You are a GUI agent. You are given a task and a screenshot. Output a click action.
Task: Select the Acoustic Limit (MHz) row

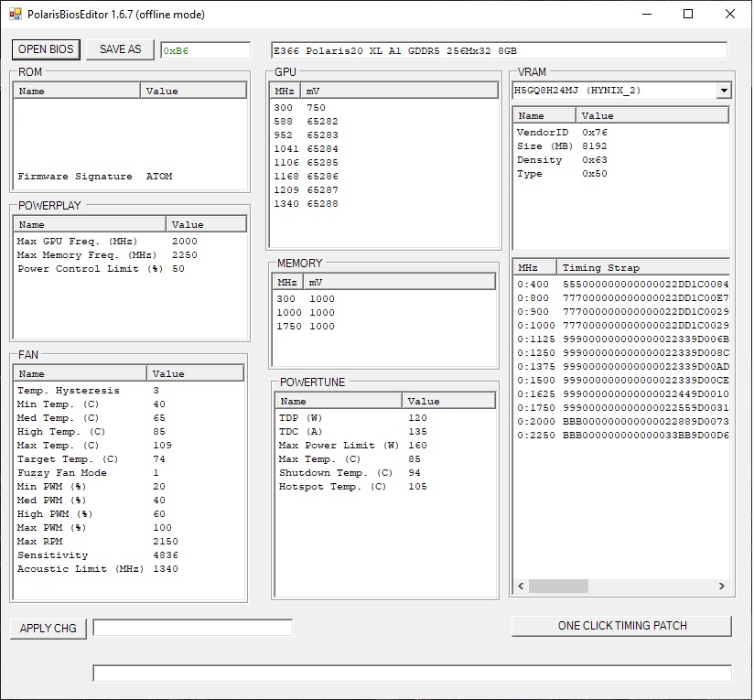[128, 569]
